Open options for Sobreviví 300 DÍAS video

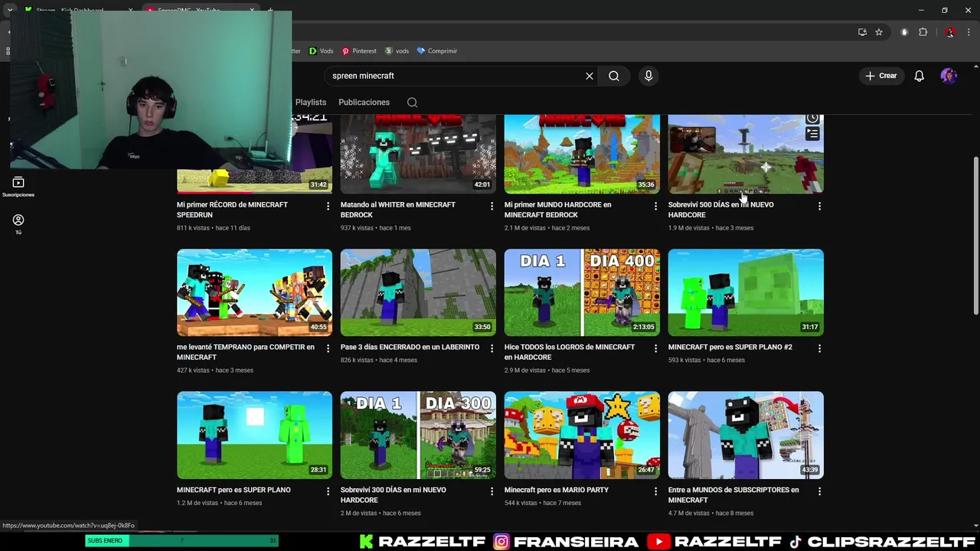pyautogui.click(x=492, y=491)
